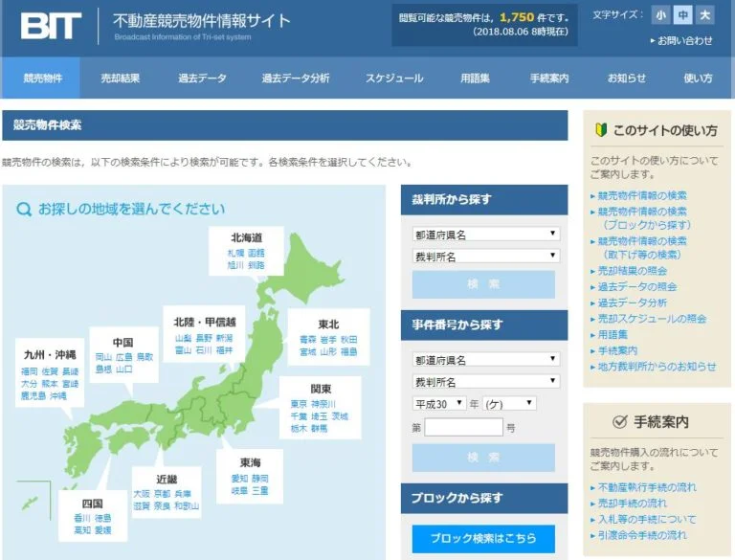Viewport: 735px width, 560px height.
Task: Choose 大阪 in the 近畿 region box
Action: tap(142, 493)
